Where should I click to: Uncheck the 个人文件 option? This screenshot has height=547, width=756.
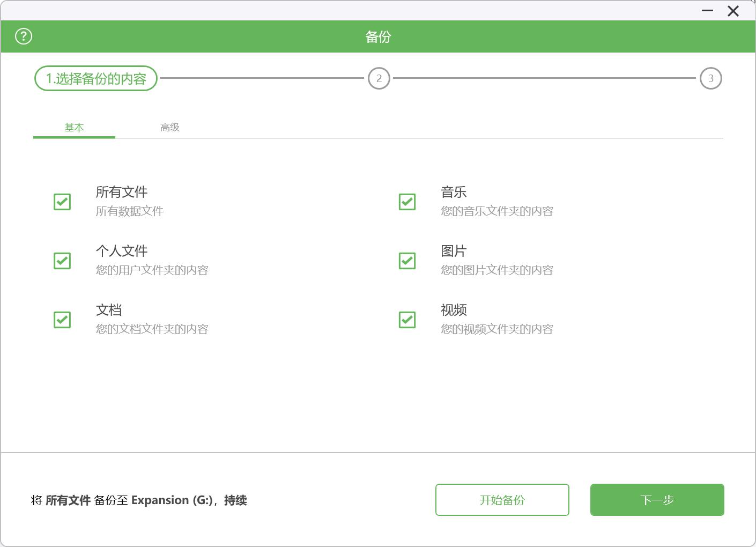pos(62,261)
